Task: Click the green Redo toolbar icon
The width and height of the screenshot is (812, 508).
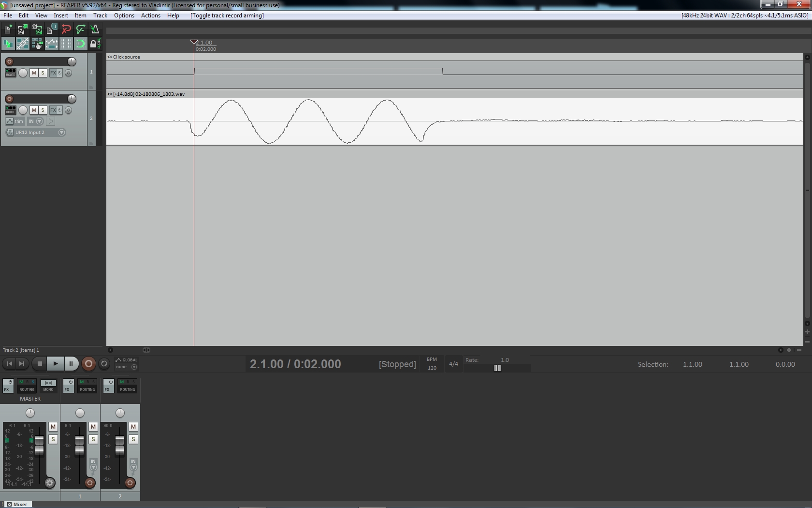Action: pyautogui.click(x=80, y=30)
